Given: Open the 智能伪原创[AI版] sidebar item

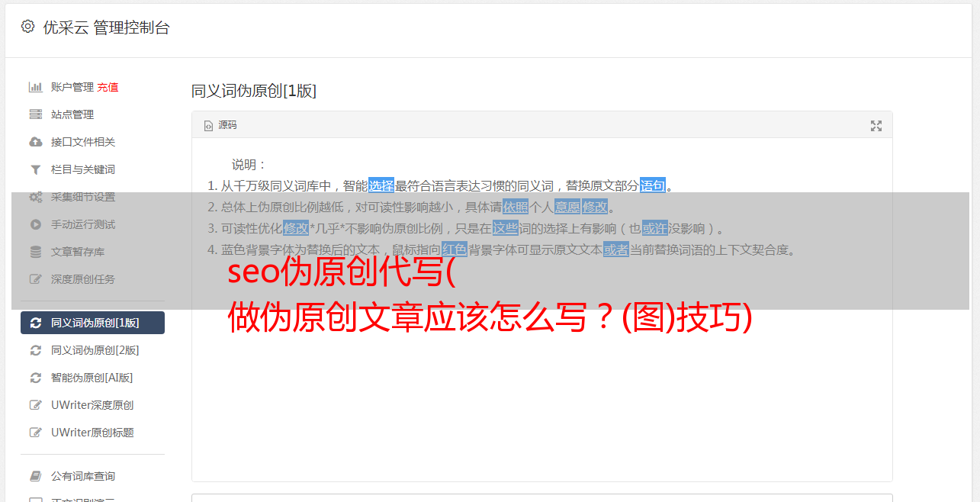Looking at the screenshot, I should click(x=92, y=378).
